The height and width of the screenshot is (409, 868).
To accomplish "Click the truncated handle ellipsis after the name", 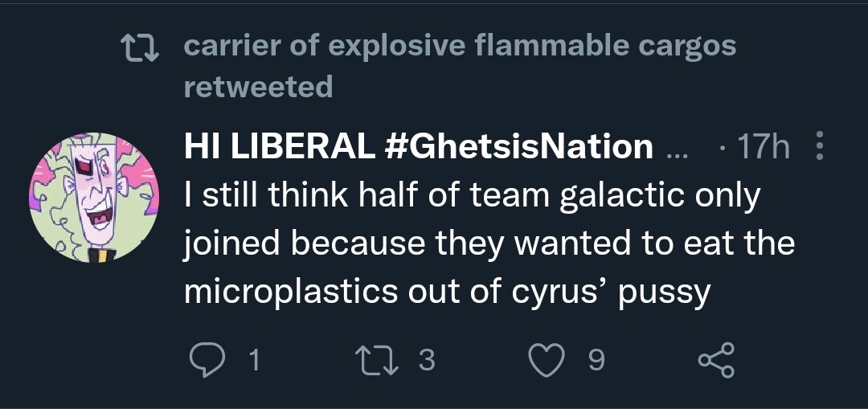I will (678, 149).
